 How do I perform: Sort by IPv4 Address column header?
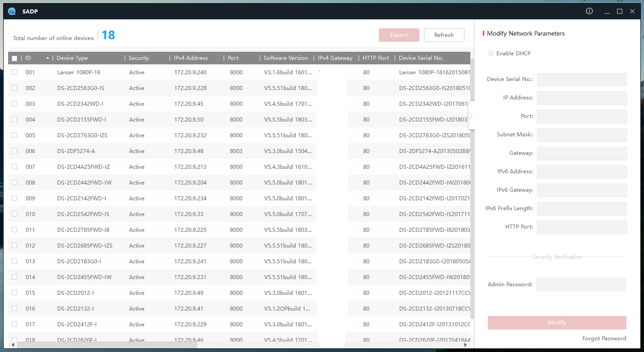pyautogui.click(x=191, y=58)
